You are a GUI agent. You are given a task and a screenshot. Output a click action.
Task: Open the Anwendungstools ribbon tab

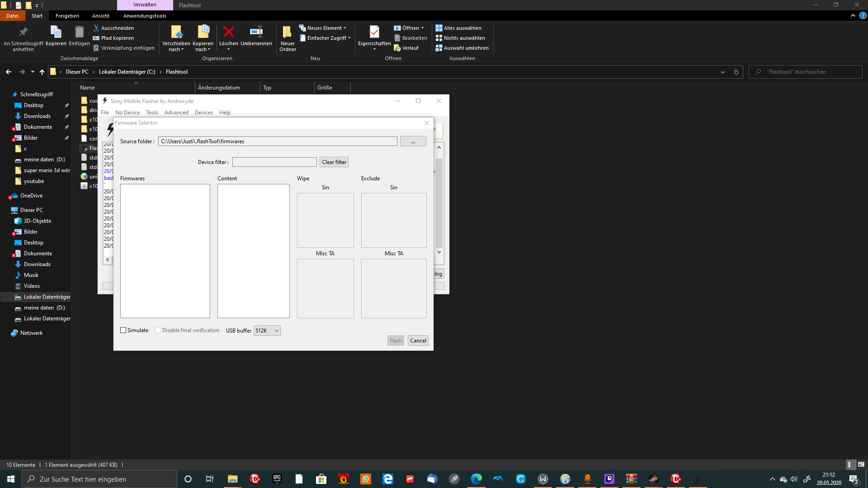(x=145, y=16)
